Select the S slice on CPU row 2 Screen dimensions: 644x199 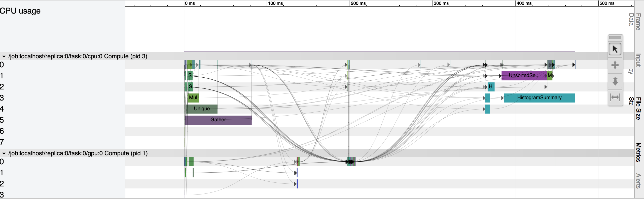pyautogui.click(x=190, y=87)
